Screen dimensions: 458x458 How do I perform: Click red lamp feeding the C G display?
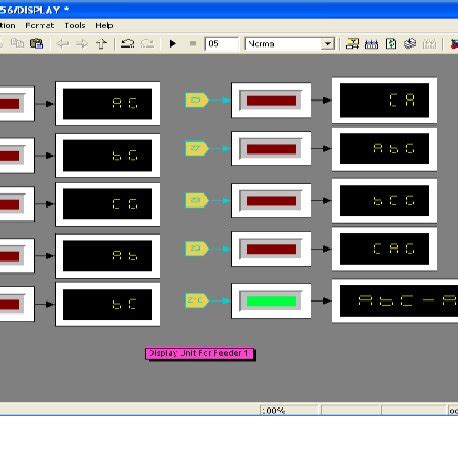tap(17, 204)
